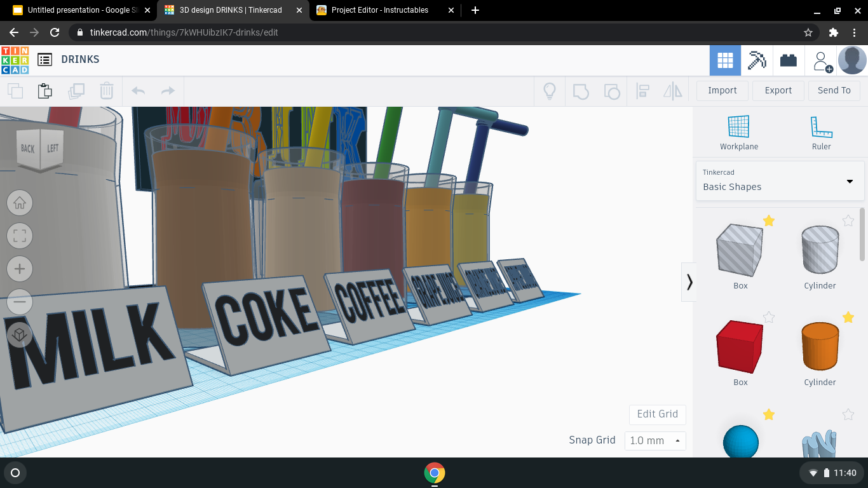Zoom in with the plus button
This screenshot has height=488, width=868.
(x=20, y=269)
